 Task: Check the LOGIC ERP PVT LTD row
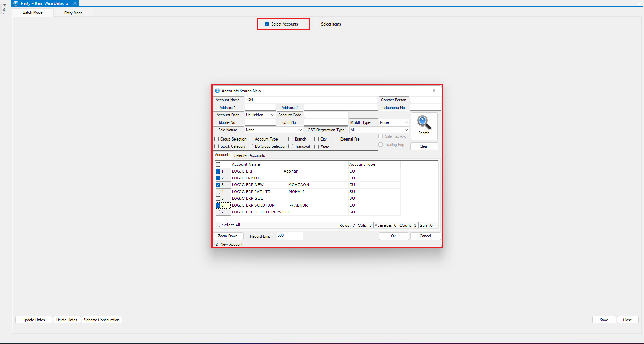point(218,192)
